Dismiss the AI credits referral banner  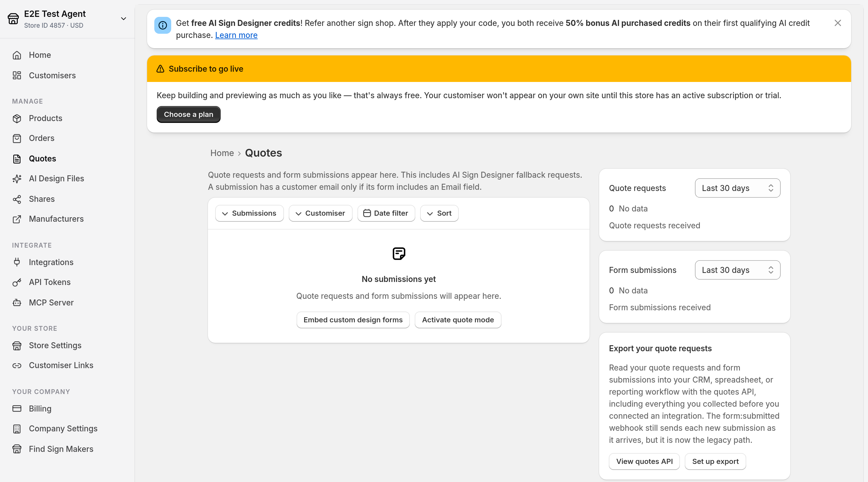coord(838,23)
